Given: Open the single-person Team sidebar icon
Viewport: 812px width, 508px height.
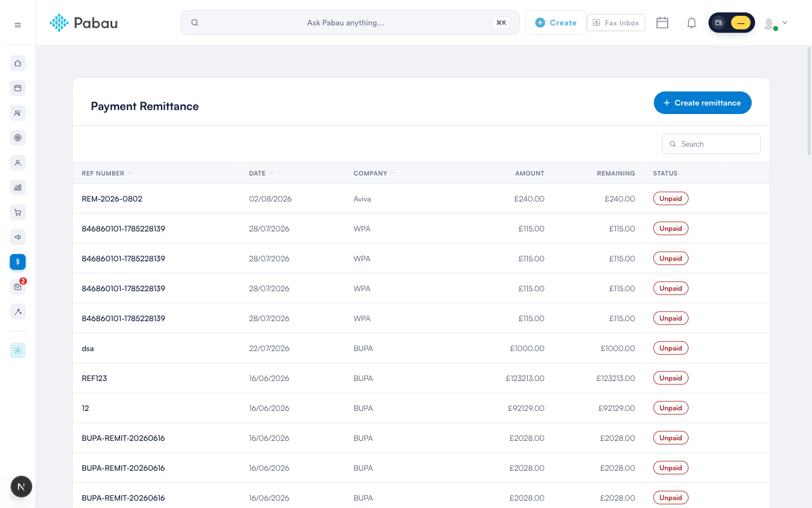Looking at the screenshot, I should pos(17,163).
